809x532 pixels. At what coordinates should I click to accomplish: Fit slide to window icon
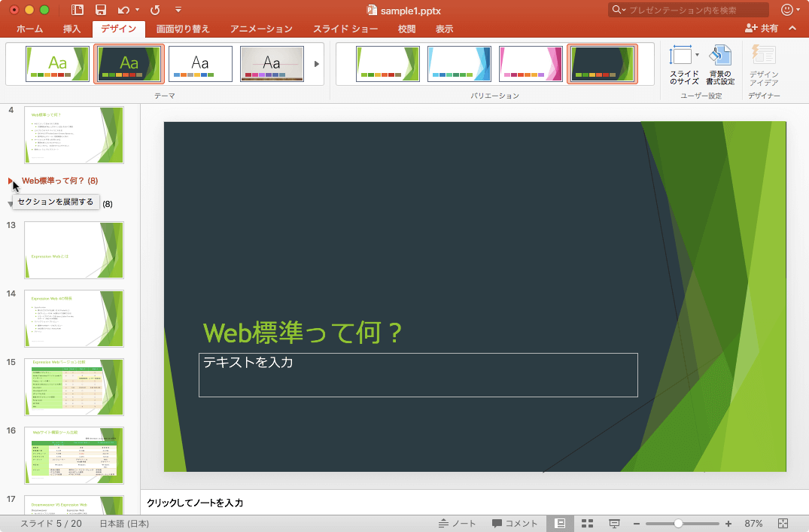pyautogui.click(x=783, y=523)
